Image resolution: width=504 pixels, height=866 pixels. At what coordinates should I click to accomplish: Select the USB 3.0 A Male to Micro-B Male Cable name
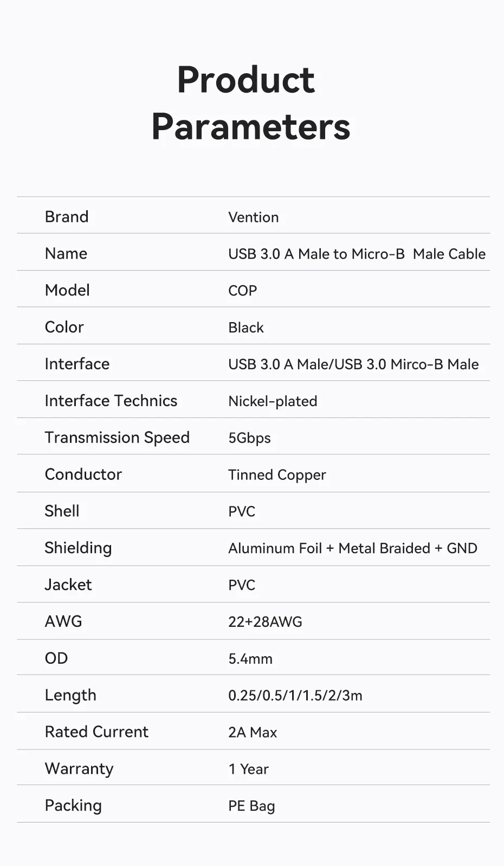click(357, 254)
